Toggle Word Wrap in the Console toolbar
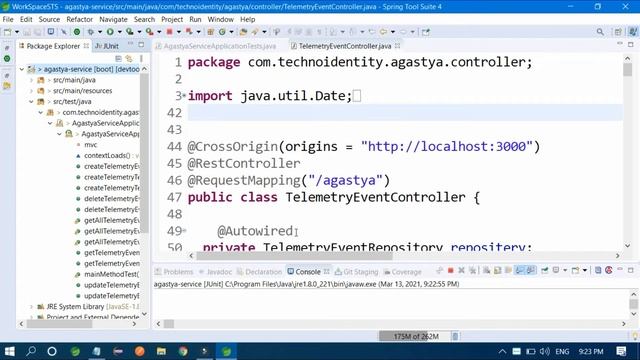 (508, 270)
